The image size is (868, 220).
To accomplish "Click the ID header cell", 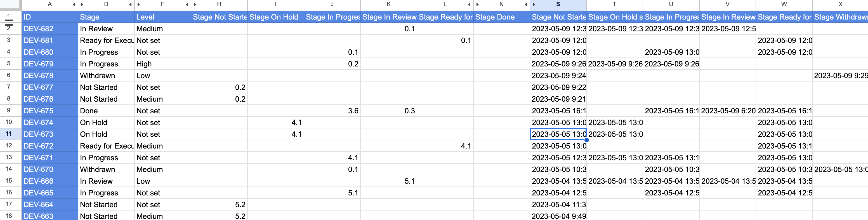I will 50,17.
